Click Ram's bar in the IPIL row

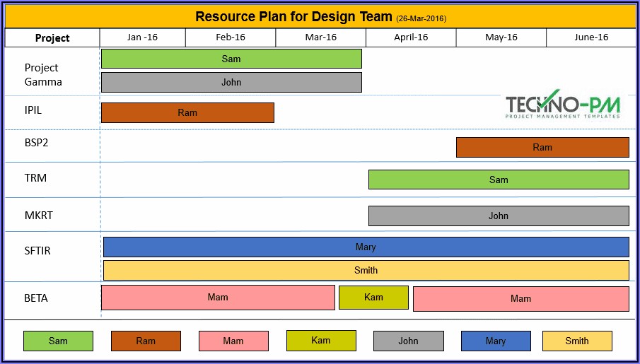(x=187, y=112)
